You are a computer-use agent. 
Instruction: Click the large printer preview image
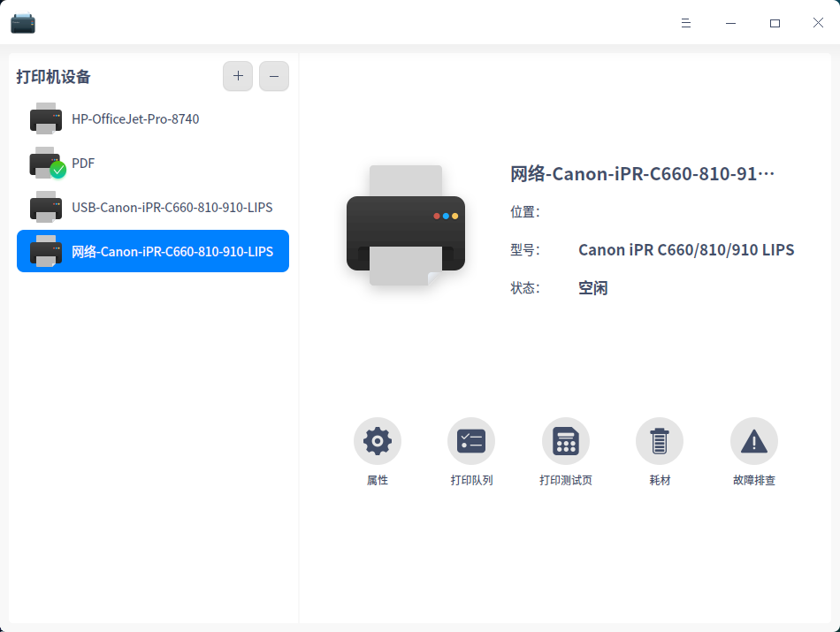click(405, 226)
